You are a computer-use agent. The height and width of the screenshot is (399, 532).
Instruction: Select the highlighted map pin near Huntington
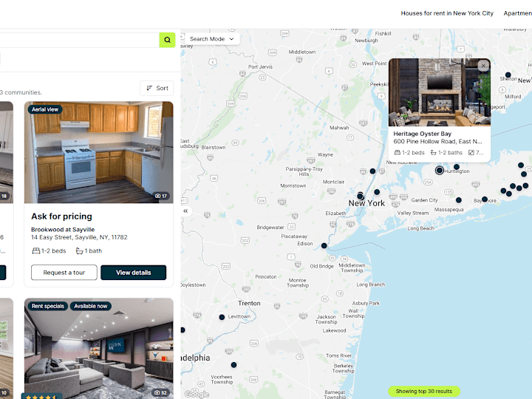click(x=440, y=170)
